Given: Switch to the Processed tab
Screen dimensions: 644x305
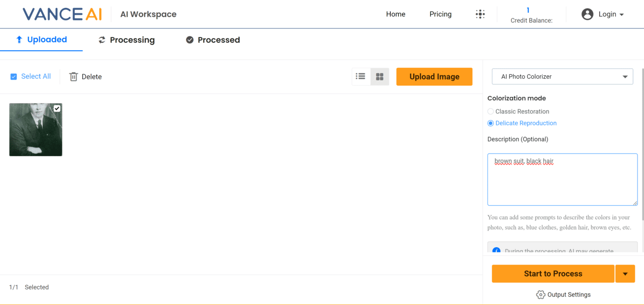Looking at the screenshot, I should pyautogui.click(x=213, y=40).
